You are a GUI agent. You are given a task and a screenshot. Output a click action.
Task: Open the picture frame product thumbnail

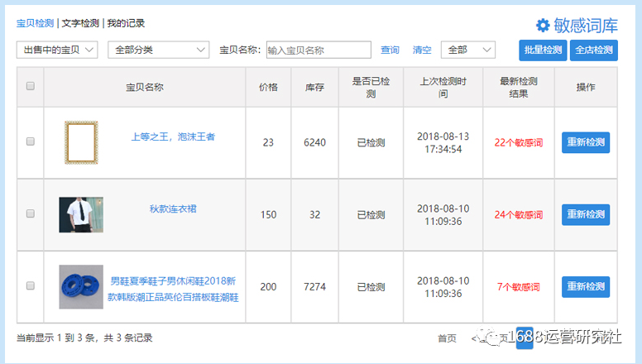coord(81,142)
